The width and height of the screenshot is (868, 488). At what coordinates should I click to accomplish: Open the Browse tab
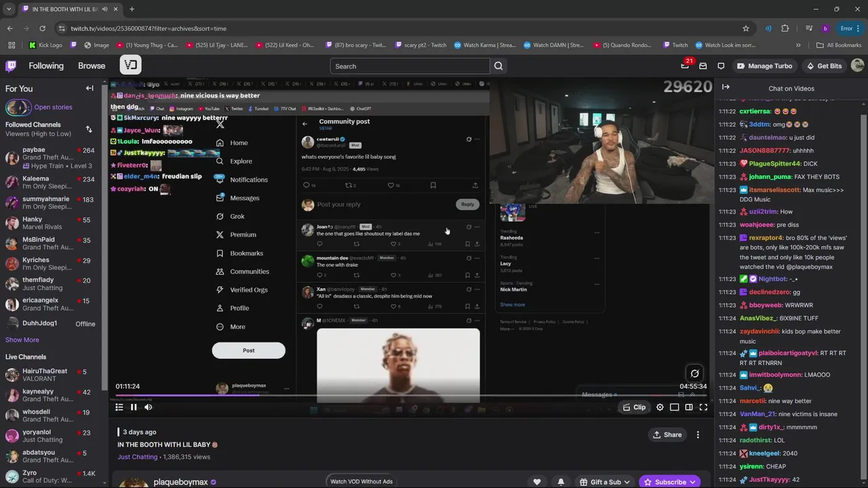[x=92, y=66]
